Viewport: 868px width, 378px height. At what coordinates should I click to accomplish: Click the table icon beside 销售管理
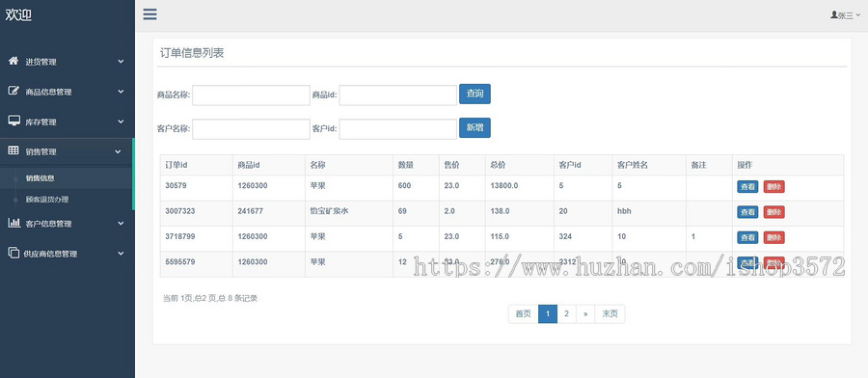[14, 150]
